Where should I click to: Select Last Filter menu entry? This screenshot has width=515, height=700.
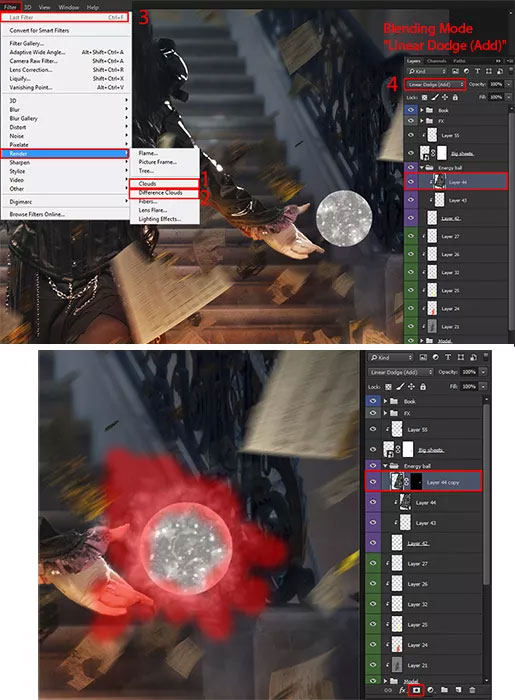click(65, 17)
